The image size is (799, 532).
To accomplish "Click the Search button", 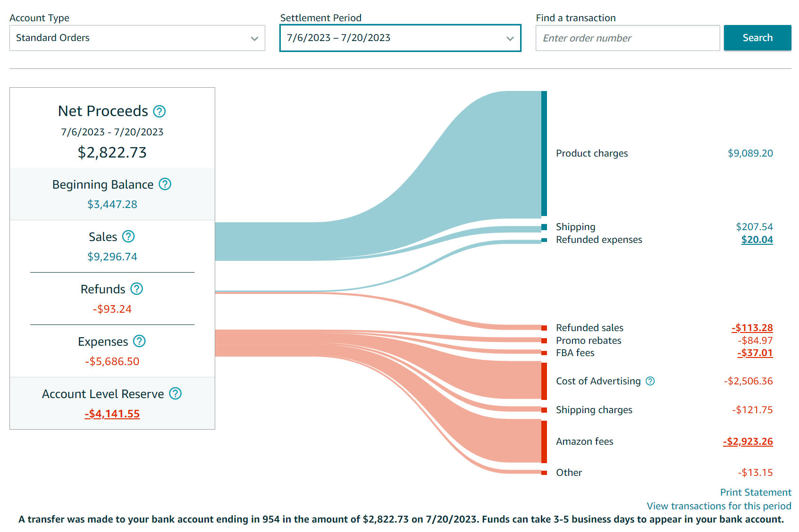I will coord(757,38).
